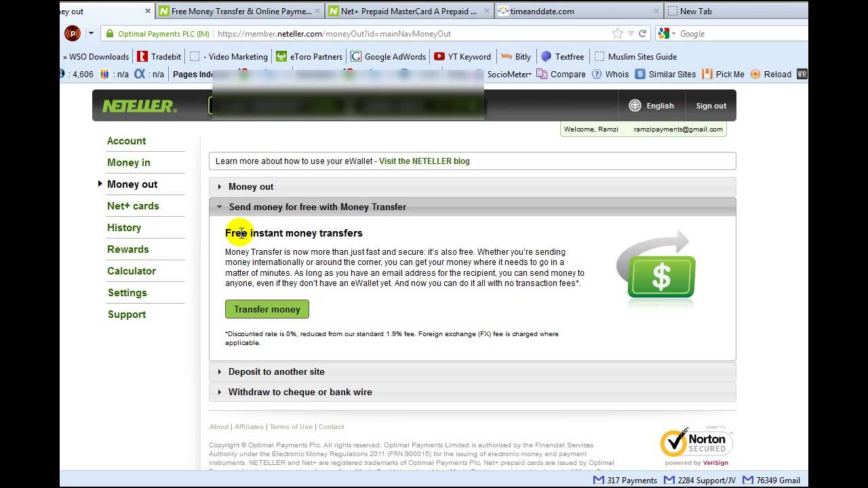Close the Free Money Transfer tab

click(317, 11)
